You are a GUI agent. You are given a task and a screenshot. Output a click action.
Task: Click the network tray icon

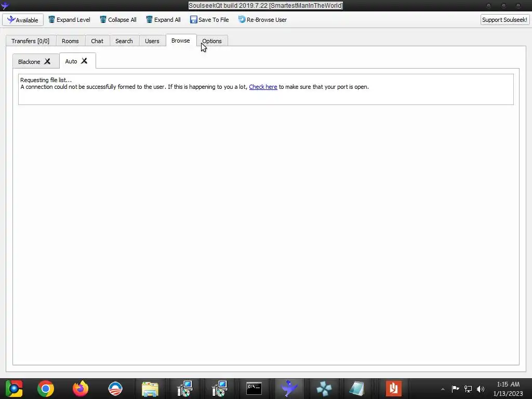click(468, 389)
